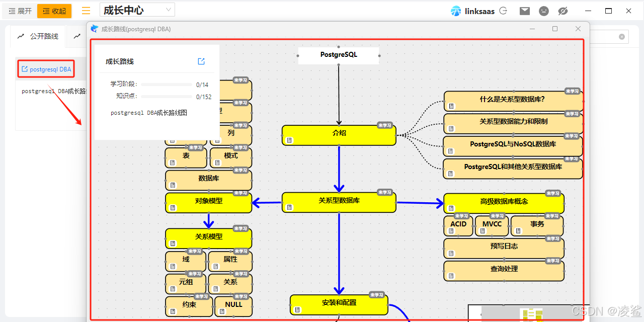Click the hidden-eye privacy icon
644x322 pixels.
[562, 11]
